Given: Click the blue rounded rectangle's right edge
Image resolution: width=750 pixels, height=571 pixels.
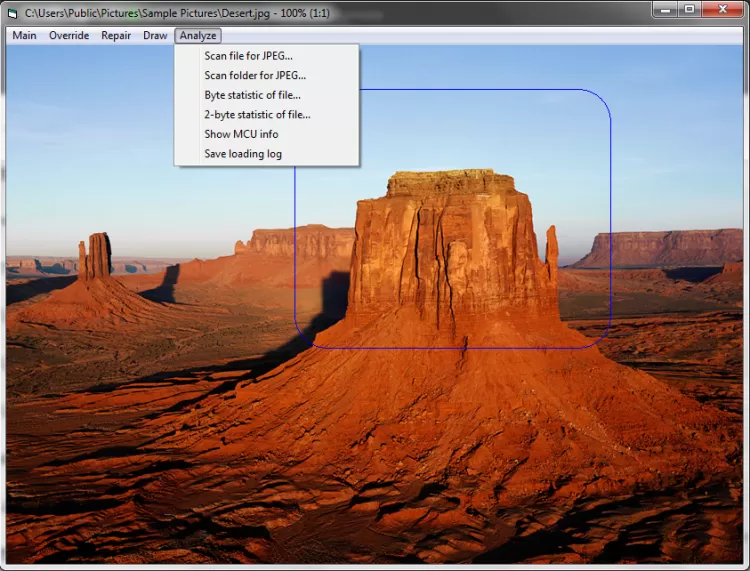Looking at the screenshot, I should click(x=610, y=220).
